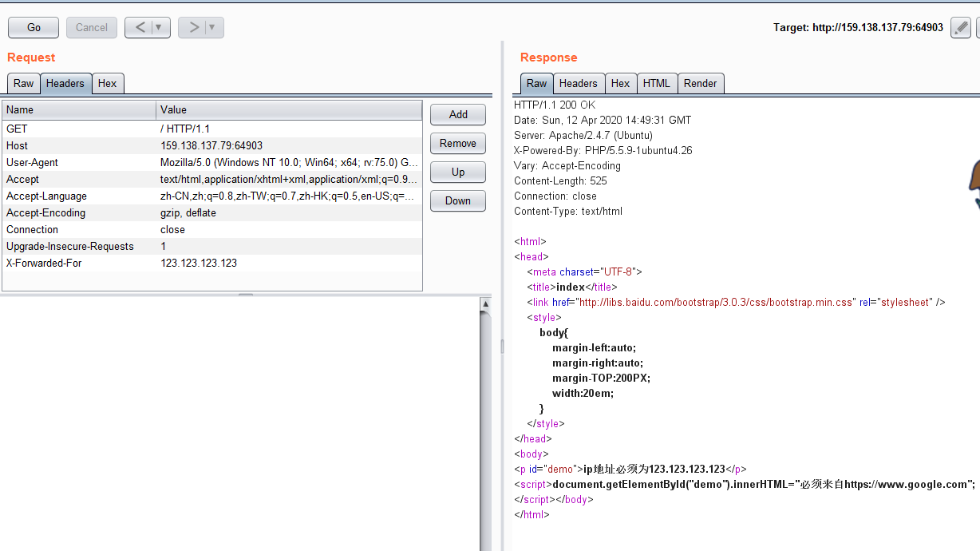
Task: Go back to previous request in history
Action: (140, 27)
